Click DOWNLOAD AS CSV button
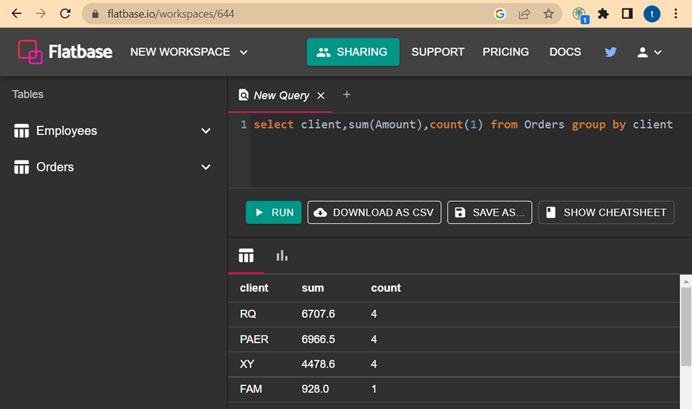 [374, 213]
